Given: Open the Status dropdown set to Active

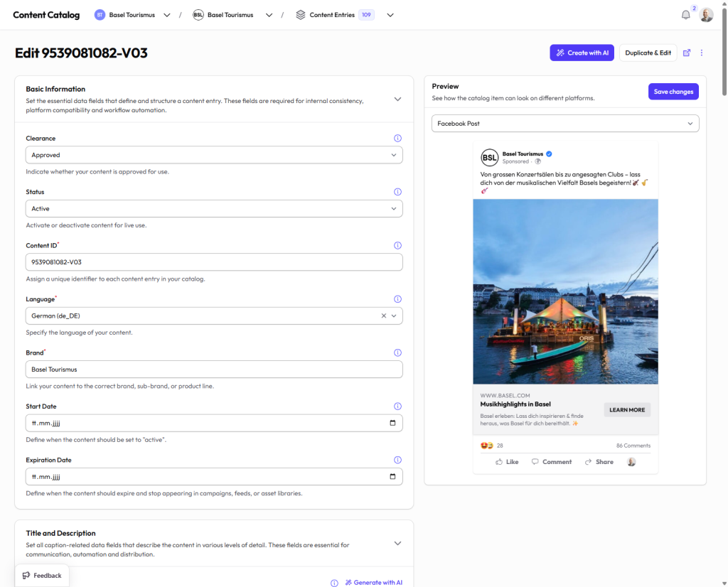Looking at the screenshot, I should (x=214, y=209).
